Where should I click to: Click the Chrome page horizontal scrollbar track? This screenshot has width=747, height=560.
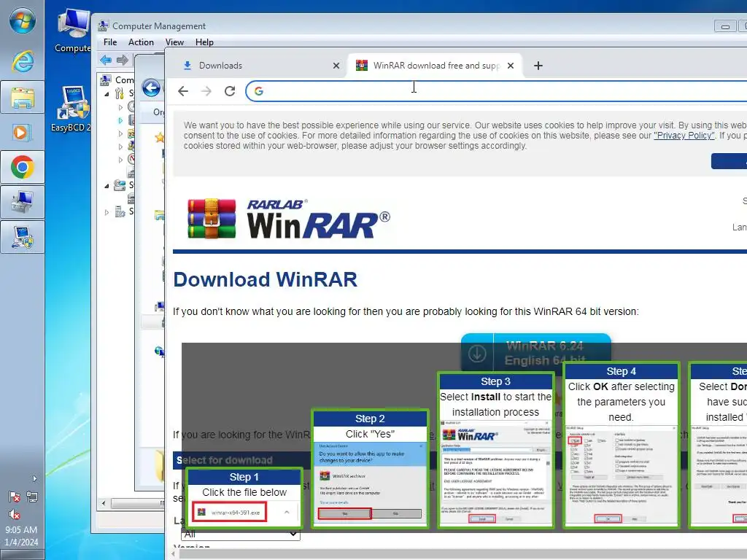pos(462,554)
